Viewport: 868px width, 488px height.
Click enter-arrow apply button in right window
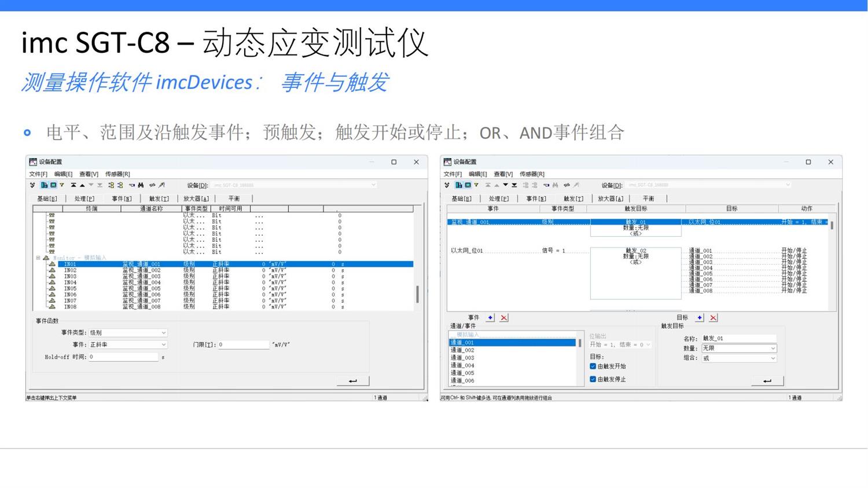[767, 381]
